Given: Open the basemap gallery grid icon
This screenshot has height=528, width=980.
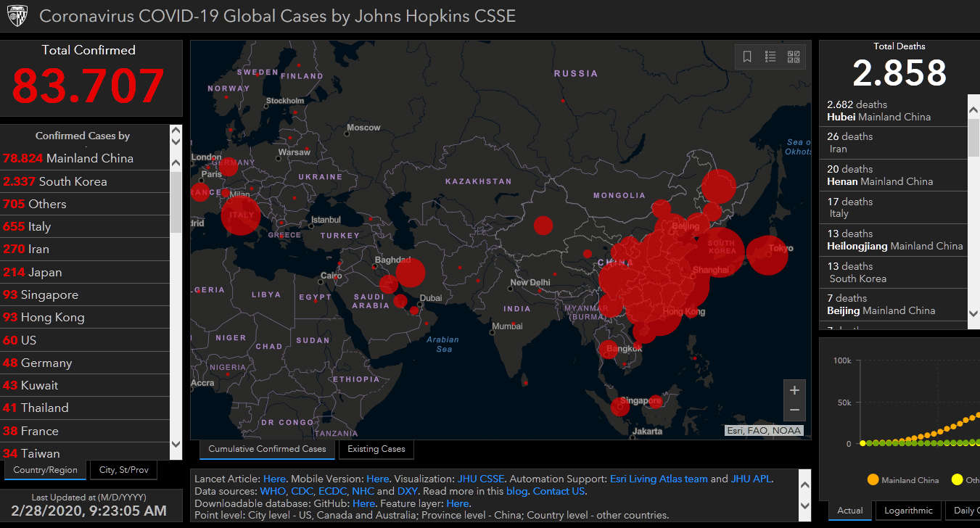Looking at the screenshot, I should tap(794, 57).
